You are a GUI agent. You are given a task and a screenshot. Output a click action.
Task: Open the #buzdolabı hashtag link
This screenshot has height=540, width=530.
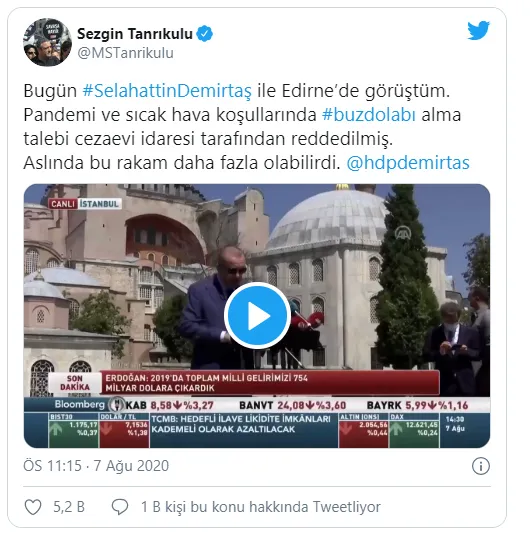[x=369, y=115]
